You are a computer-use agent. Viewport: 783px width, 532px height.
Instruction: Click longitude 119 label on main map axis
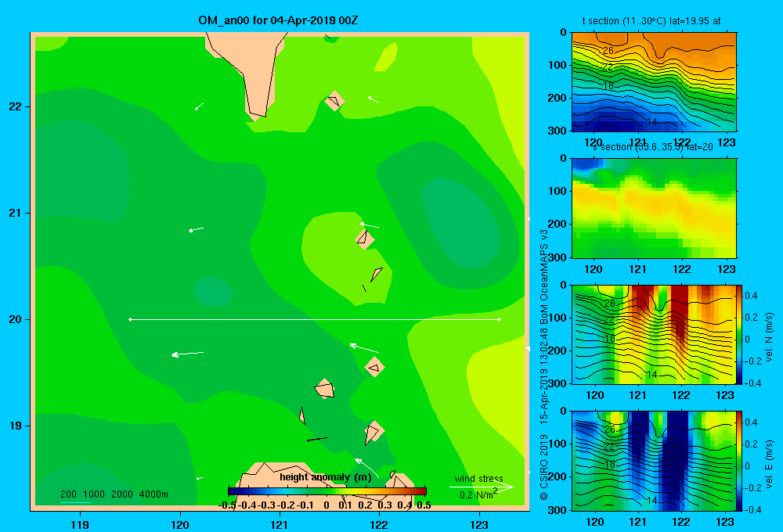tap(80, 524)
